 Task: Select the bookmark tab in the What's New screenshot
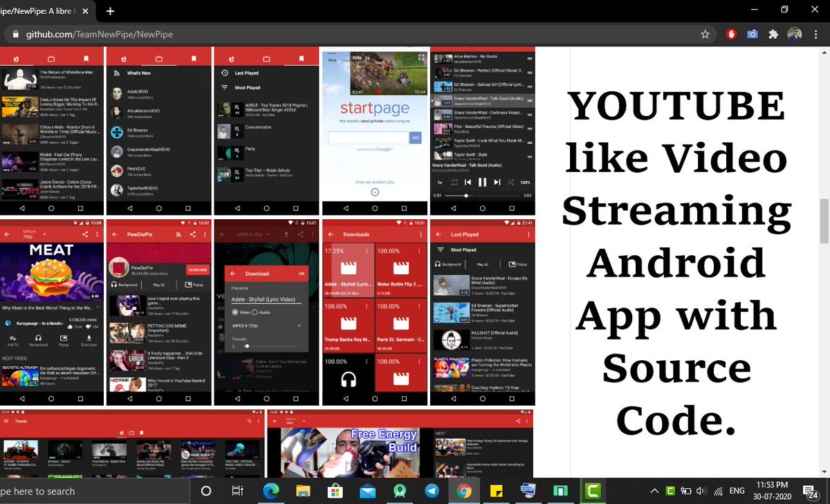[x=194, y=58]
